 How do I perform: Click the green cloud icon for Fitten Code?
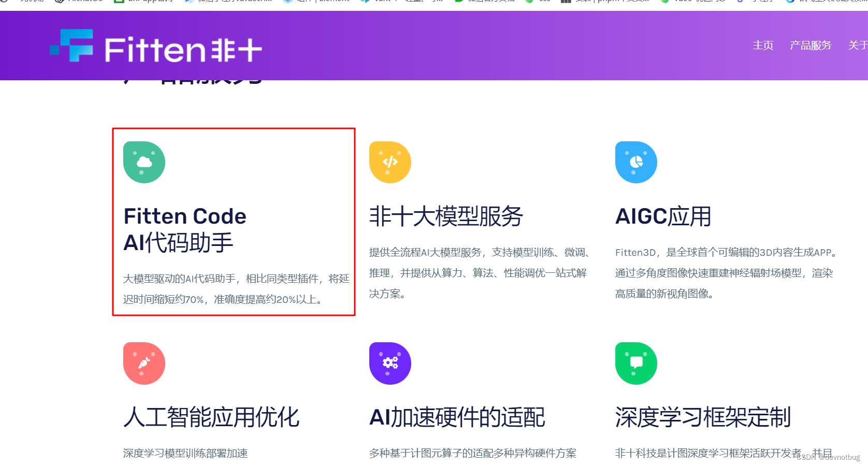(144, 162)
